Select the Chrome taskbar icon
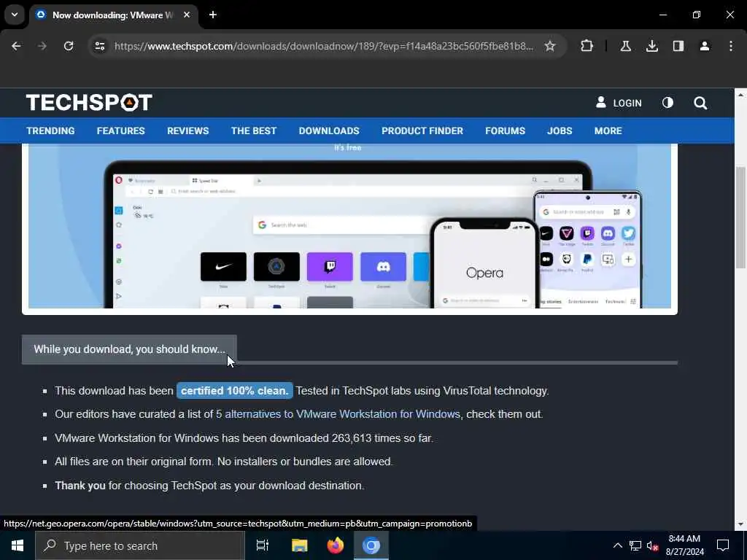Viewport: 747px width, 560px height. 371,545
